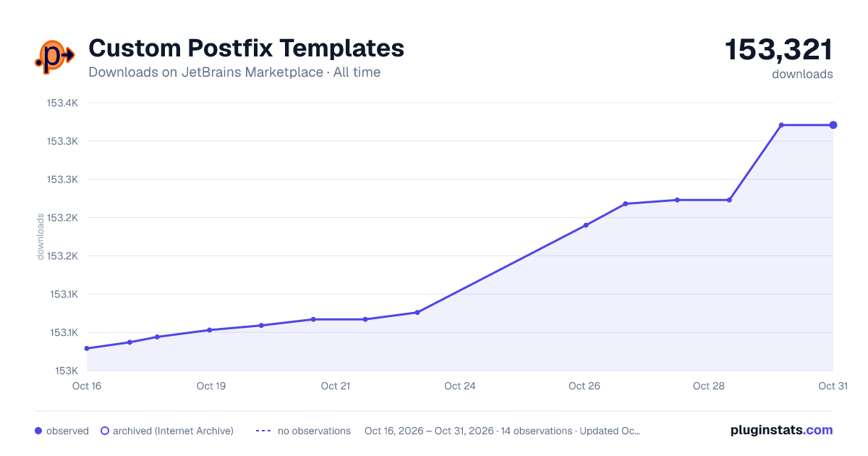Click 'Downloads on JetBrains Marketplace · All time' subtitle
Image resolution: width=868 pixels, height=456 pixels.
point(234,72)
